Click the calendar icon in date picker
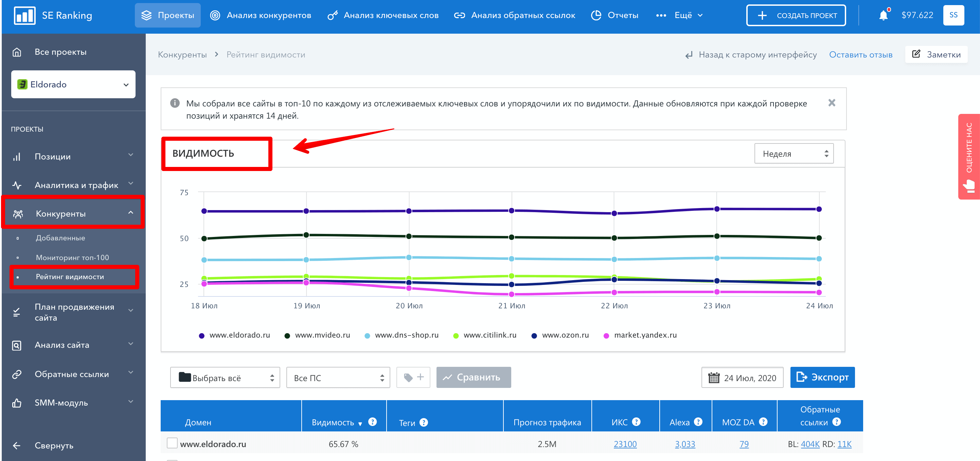The image size is (980, 461). click(714, 378)
